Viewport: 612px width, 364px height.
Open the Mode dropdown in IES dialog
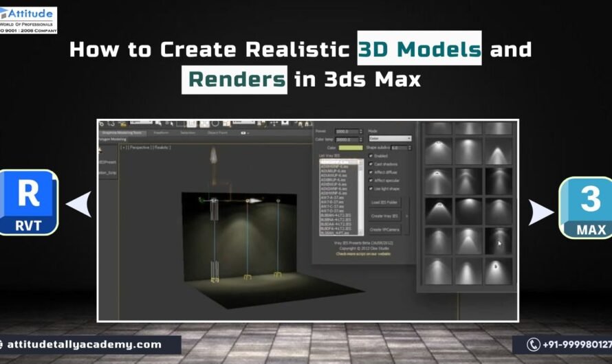[x=390, y=138]
